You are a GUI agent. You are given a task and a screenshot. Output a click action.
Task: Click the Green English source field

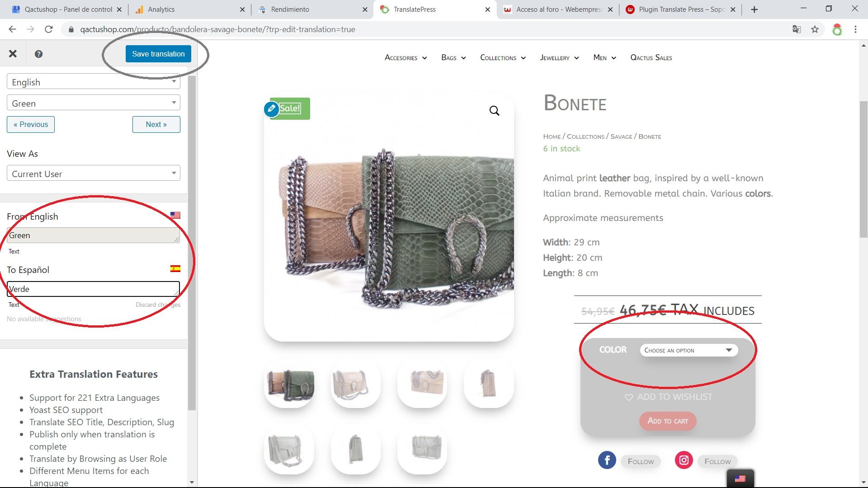click(93, 235)
